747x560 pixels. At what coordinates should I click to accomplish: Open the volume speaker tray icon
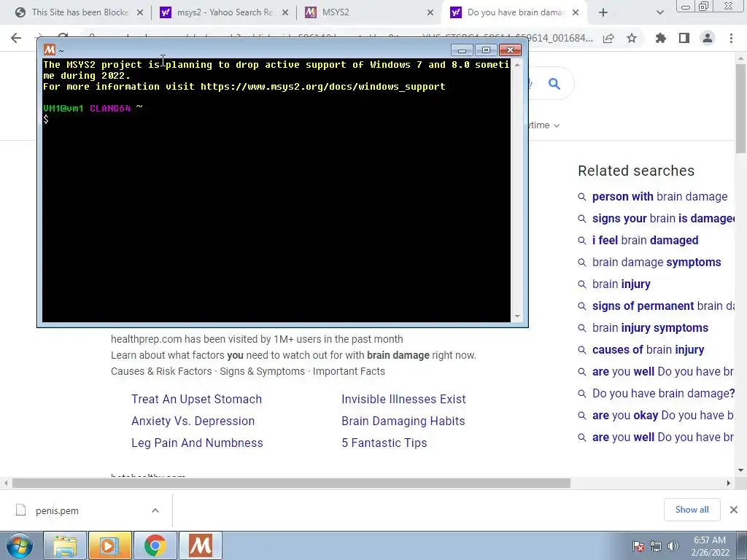pos(673,546)
